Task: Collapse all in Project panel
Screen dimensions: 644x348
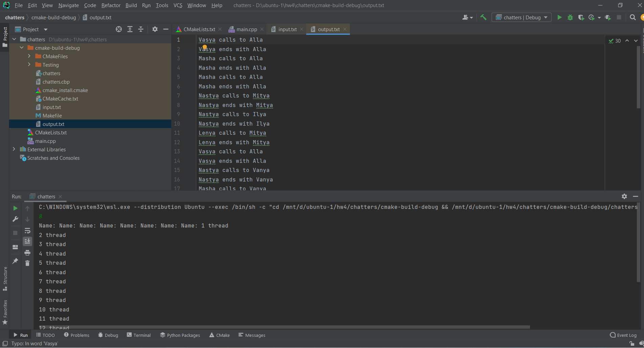Action: [141, 29]
